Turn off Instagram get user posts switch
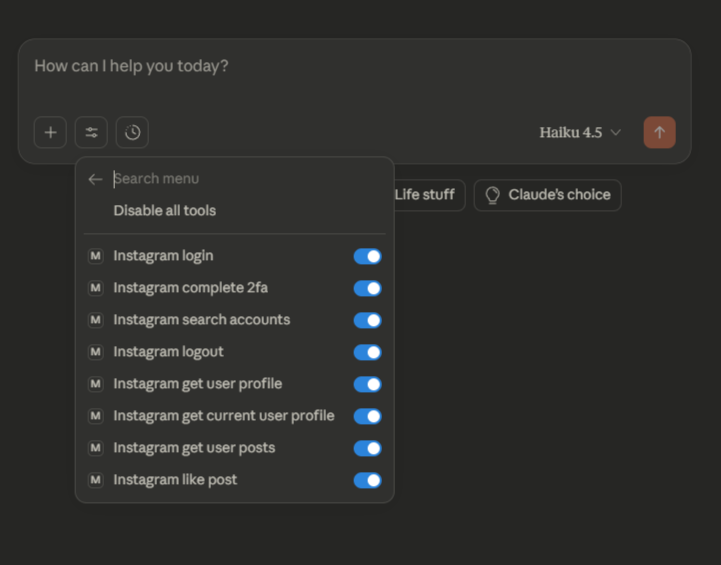This screenshot has width=721, height=565. click(x=367, y=448)
